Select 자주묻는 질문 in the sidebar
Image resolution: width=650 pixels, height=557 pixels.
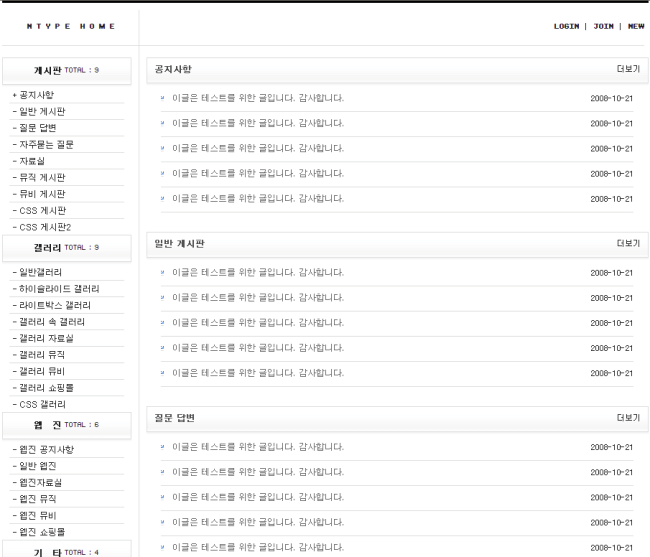(46, 145)
